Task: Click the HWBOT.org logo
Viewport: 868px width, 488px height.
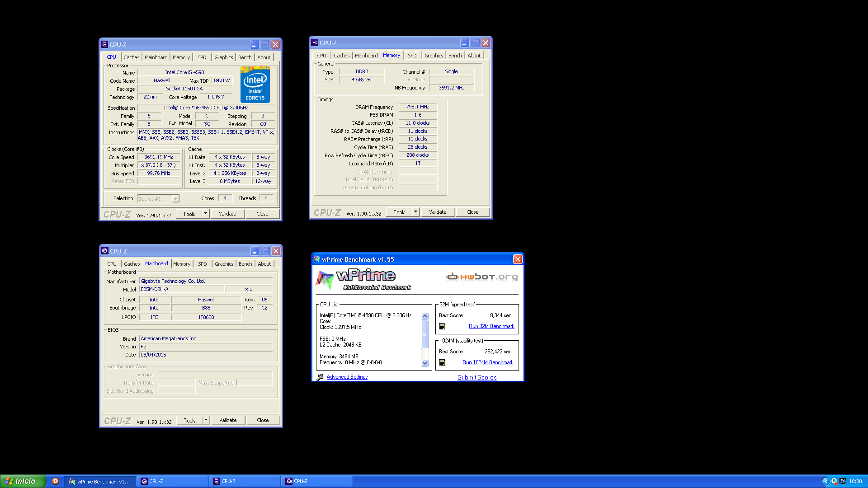Action: (x=482, y=277)
